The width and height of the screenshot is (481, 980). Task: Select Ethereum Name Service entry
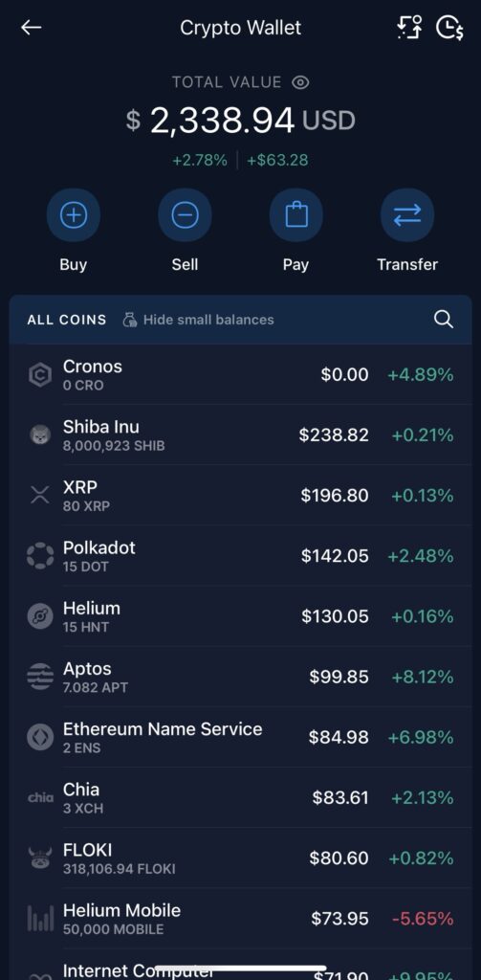click(x=241, y=738)
